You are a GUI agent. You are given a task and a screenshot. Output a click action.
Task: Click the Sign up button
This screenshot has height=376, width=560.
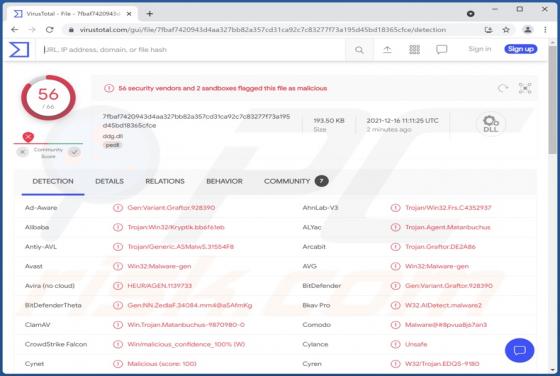521,49
